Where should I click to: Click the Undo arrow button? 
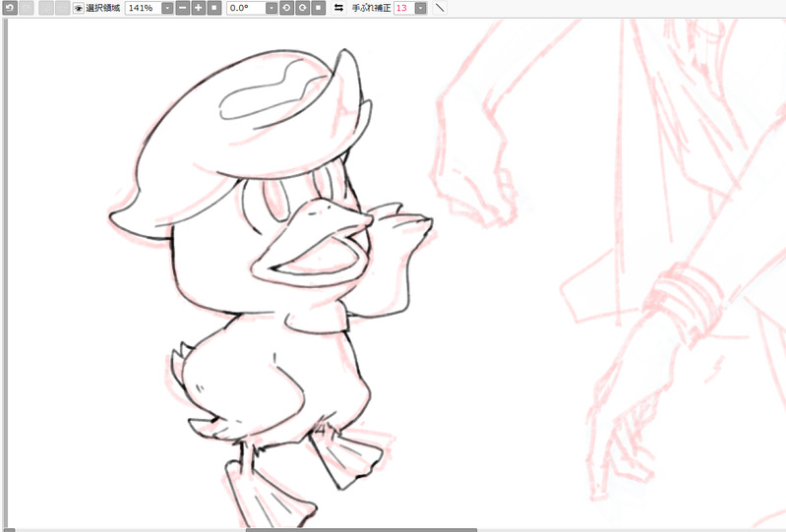pyautogui.click(x=10, y=8)
